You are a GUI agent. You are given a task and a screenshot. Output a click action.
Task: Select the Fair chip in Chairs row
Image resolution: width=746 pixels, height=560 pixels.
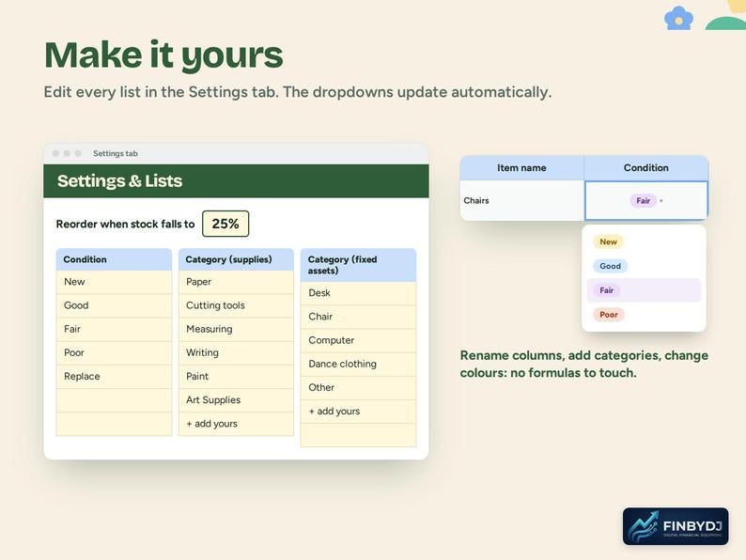tap(644, 201)
